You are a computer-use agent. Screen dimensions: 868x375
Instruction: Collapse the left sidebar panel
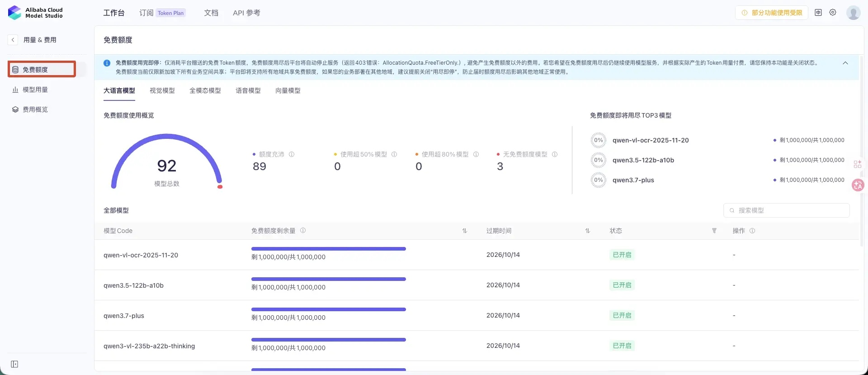point(14,364)
